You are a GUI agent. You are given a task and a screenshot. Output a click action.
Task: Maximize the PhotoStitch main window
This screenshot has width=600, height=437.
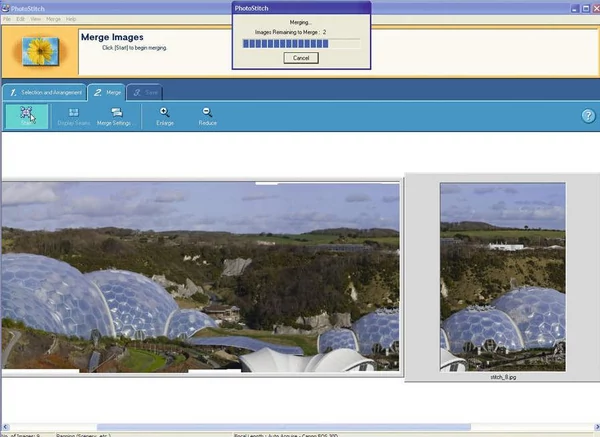[585, 8]
